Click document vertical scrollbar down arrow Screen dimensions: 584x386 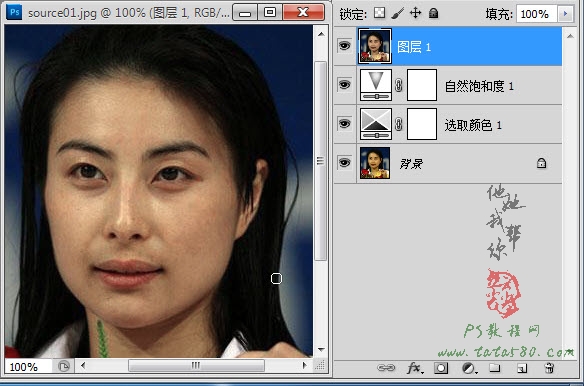pos(321,349)
